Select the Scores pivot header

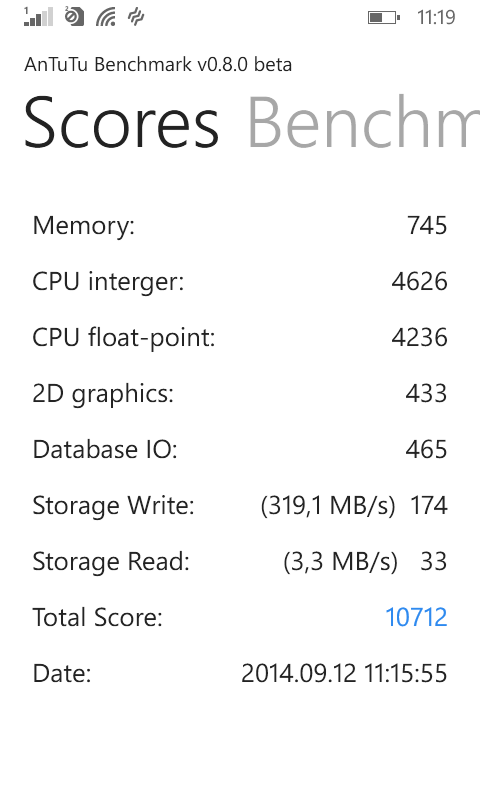(121, 123)
